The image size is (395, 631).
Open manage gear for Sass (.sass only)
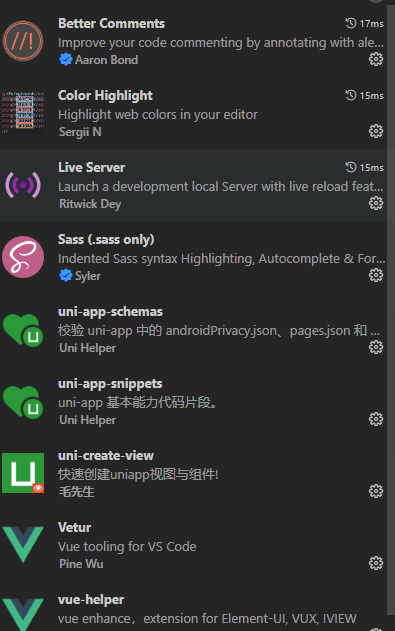376,275
